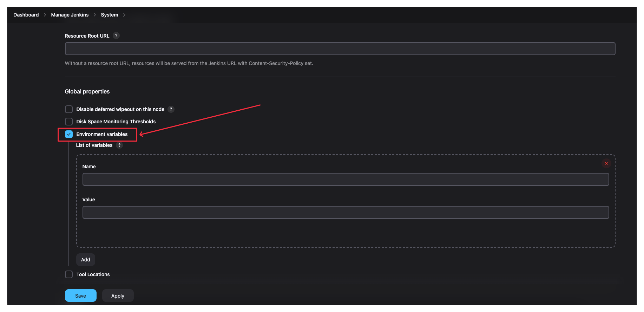This screenshot has width=644, height=312.
Task: Show help for Disable deferred wipeout
Action: point(171,109)
